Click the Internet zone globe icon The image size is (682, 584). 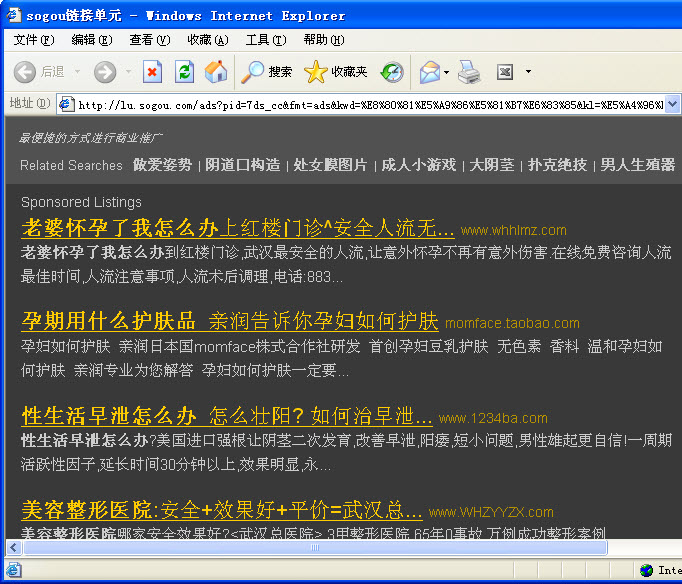(646, 570)
